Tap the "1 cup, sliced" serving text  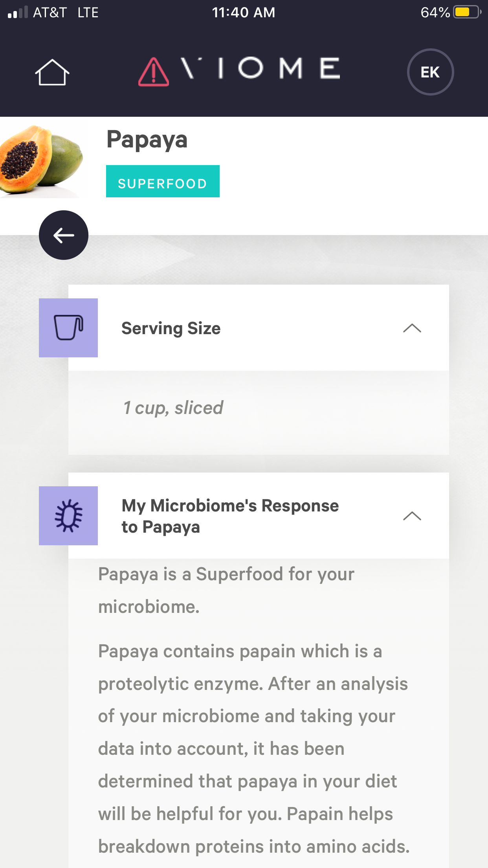click(x=173, y=408)
